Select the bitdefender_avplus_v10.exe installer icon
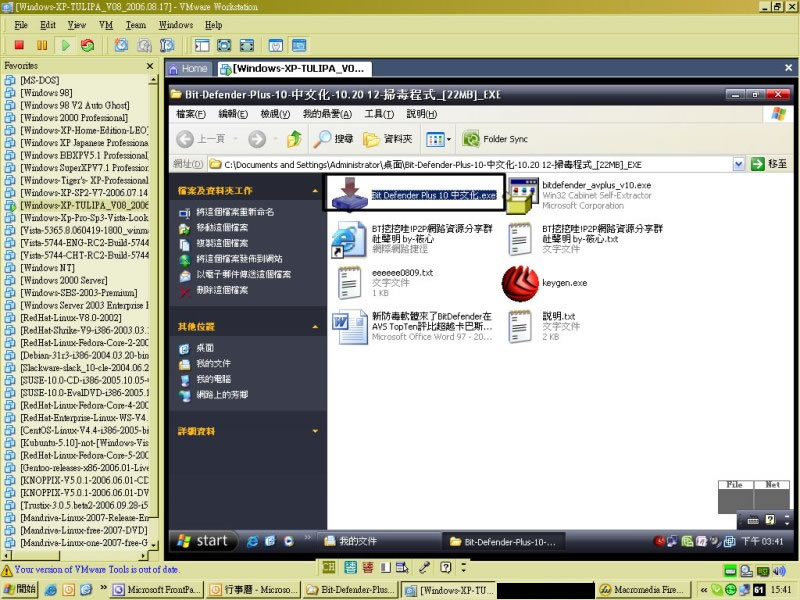This screenshot has height=600, width=800. pyautogui.click(x=523, y=196)
